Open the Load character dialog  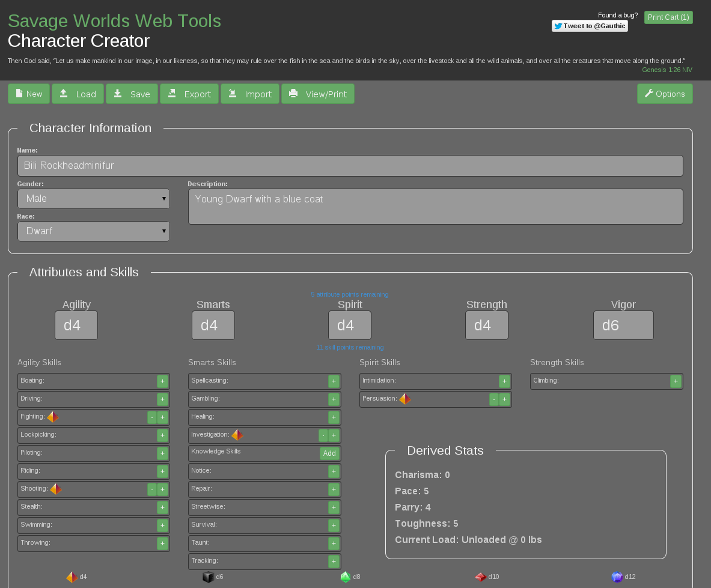[78, 94]
